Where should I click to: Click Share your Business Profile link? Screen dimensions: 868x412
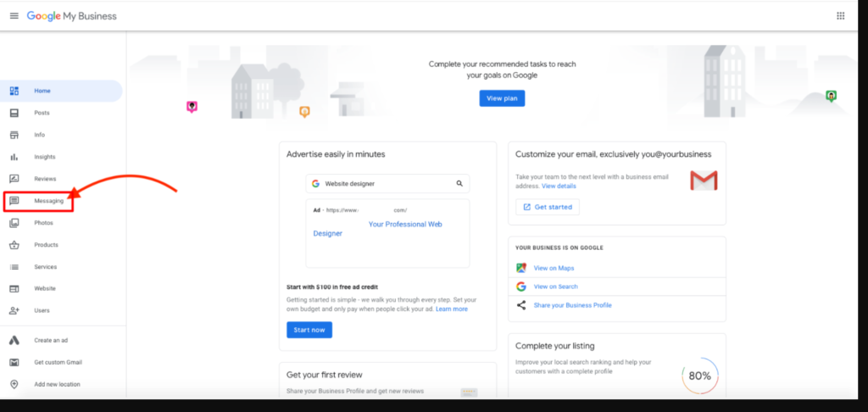tap(572, 305)
